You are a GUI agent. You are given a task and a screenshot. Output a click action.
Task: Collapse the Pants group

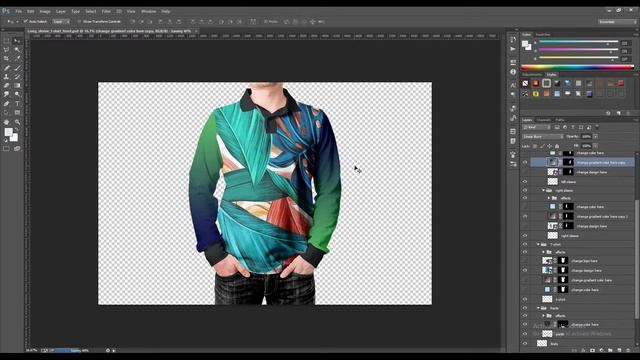tap(538, 308)
